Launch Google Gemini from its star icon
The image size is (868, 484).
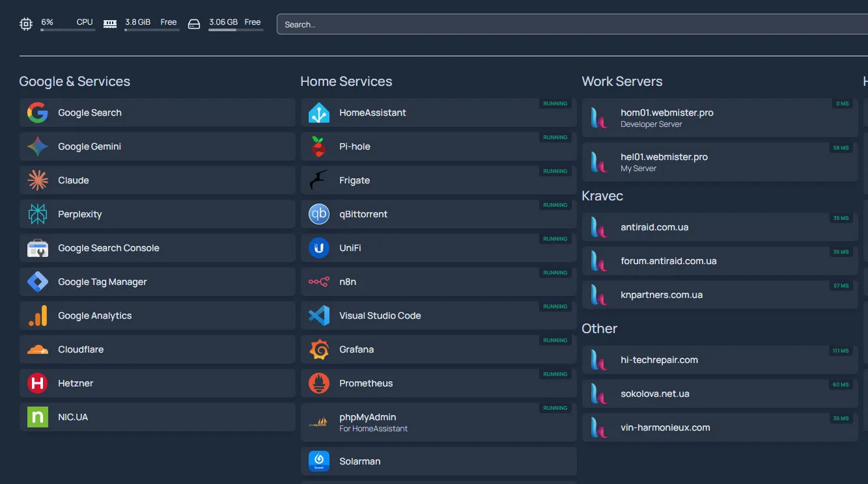pos(38,146)
